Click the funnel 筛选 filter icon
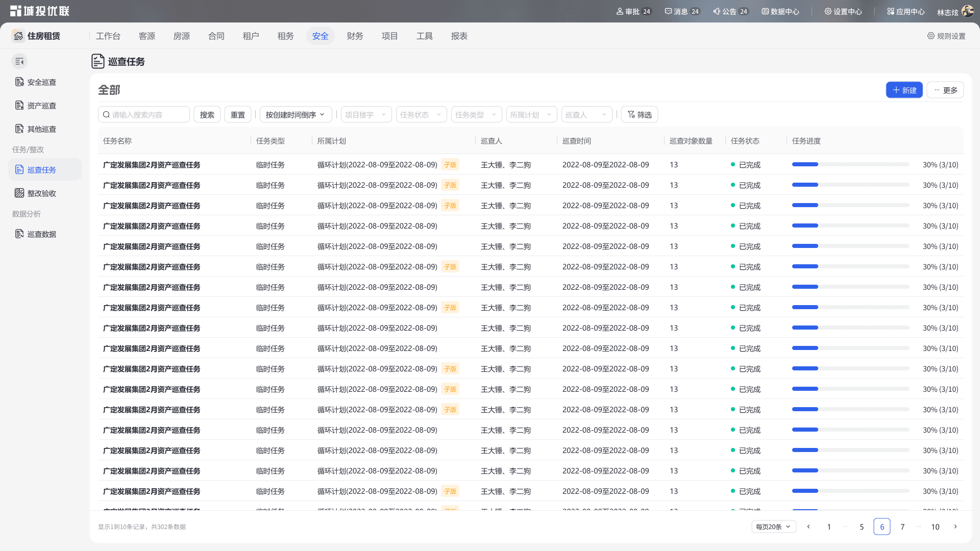Image resolution: width=980 pixels, height=551 pixels. click(x=631, y=115)
